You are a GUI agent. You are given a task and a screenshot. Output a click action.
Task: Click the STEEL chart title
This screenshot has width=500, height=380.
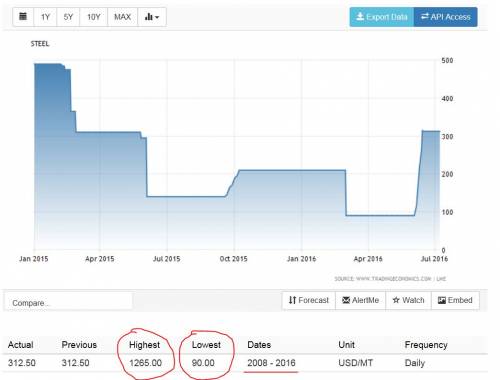pyautogui.click(x=40, y=44)
